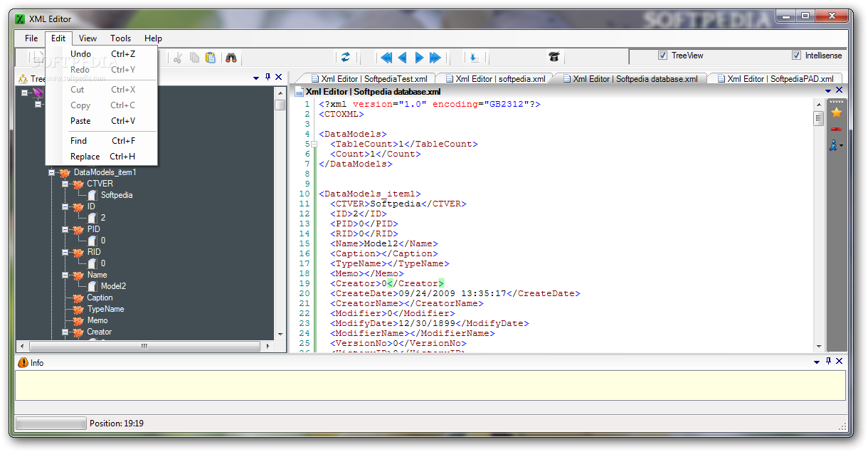Jump to last with double-right arrow
Screen dimensions: 868x452
(435, 57)
